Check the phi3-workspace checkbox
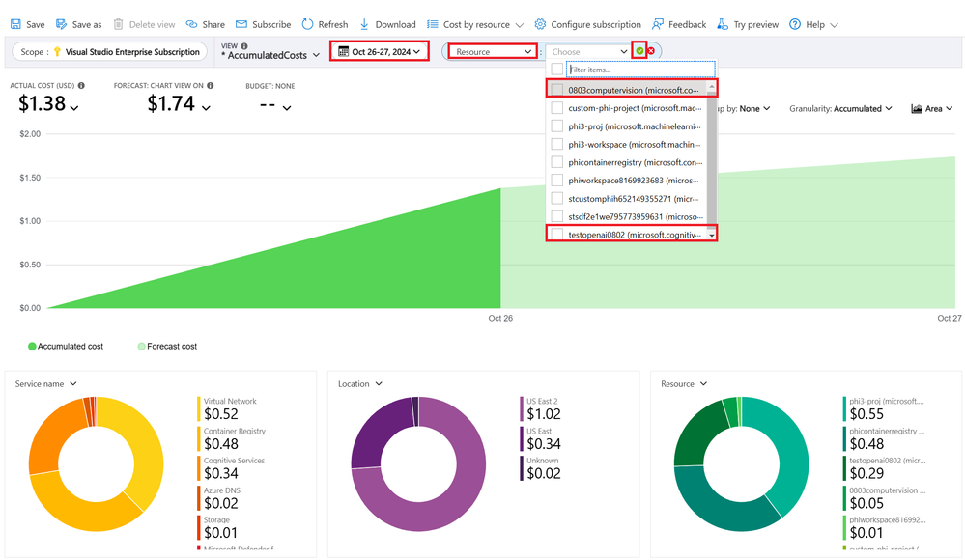965x560 pixels. pos(557,144)
